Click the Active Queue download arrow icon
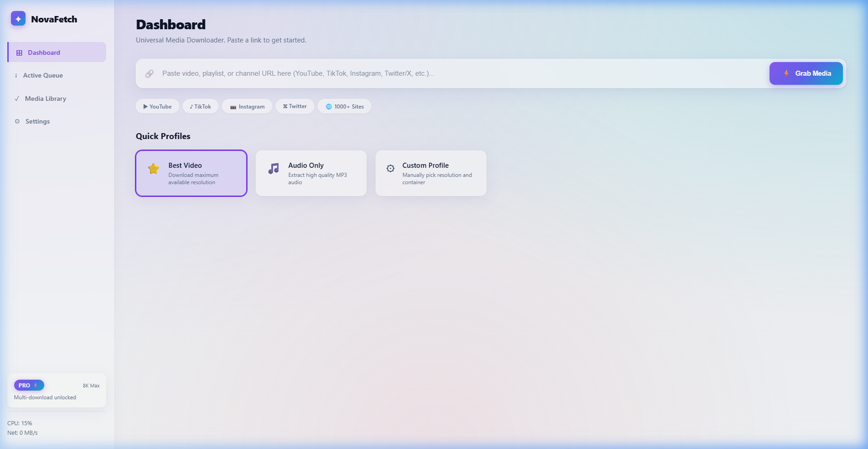 click(x=16, y=75)
